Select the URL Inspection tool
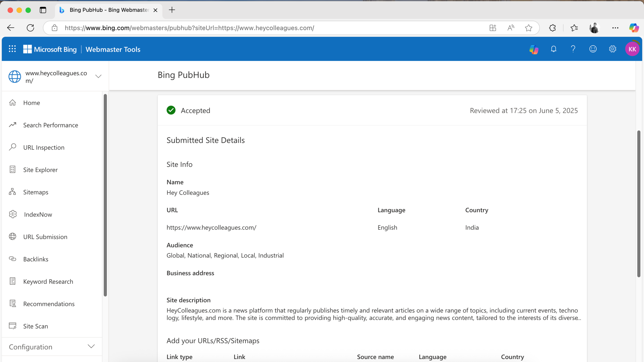 pyautogui.click(x=44, y=147)
